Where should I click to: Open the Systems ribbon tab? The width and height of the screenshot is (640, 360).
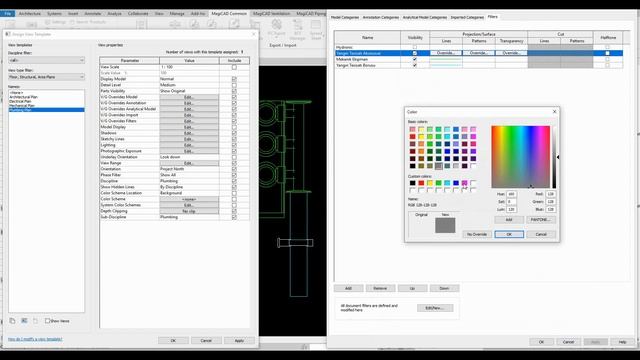pyautogui.click(x=54, y=13)
